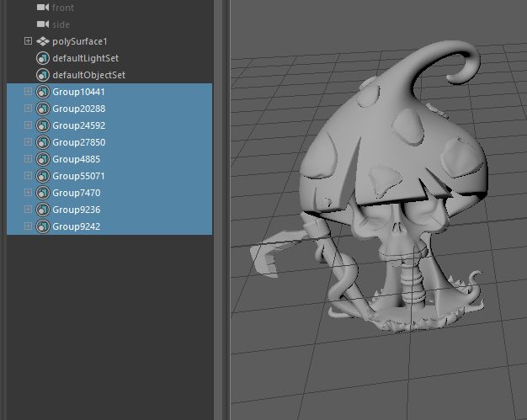
Task: Select the polySurface1 label
Action: [80, 42]
